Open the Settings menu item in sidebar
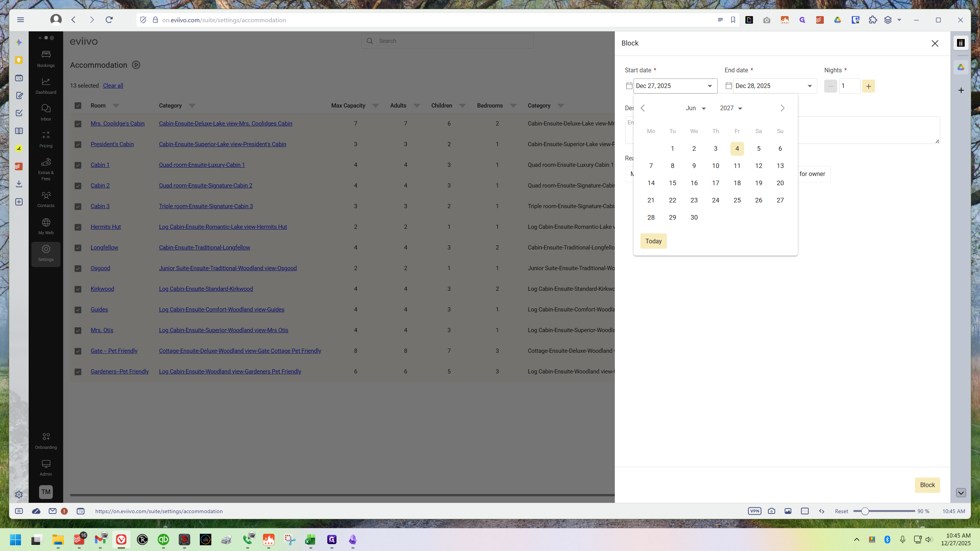Viewport: 980px width, 551px height. 46,253
